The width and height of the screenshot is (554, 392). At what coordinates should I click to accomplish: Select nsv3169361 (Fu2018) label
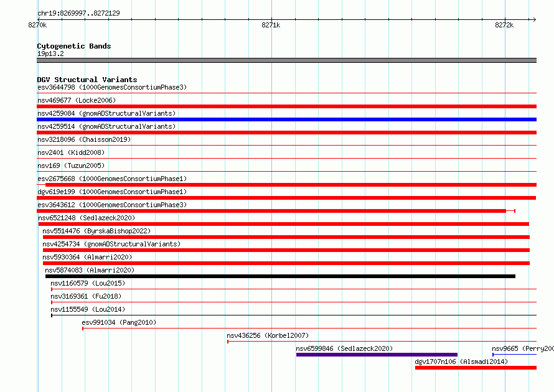(x=86, y=296)
